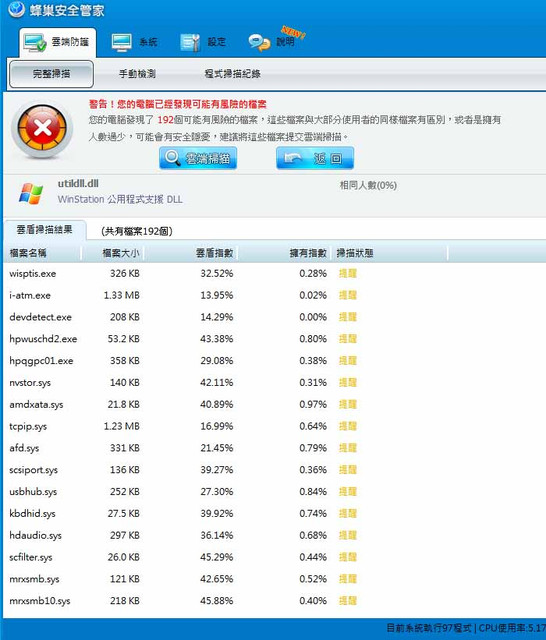
Task: Select the devdetect.exe row
Action: (x=274, y=317)
